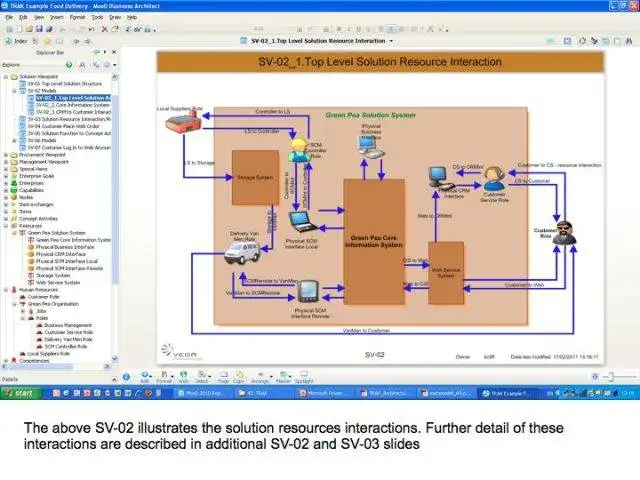The width and height of the screenshot is (640, 480).
Task: Collapse the Solution Viewpoint folder
Action: [6, 77]
